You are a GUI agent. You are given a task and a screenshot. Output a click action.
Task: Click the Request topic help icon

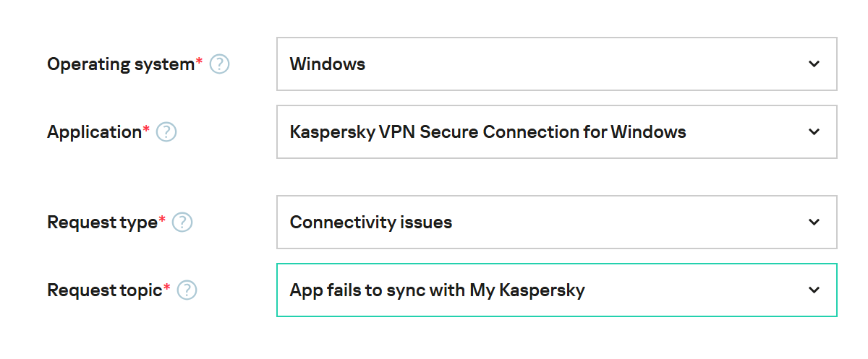[187, 290]
